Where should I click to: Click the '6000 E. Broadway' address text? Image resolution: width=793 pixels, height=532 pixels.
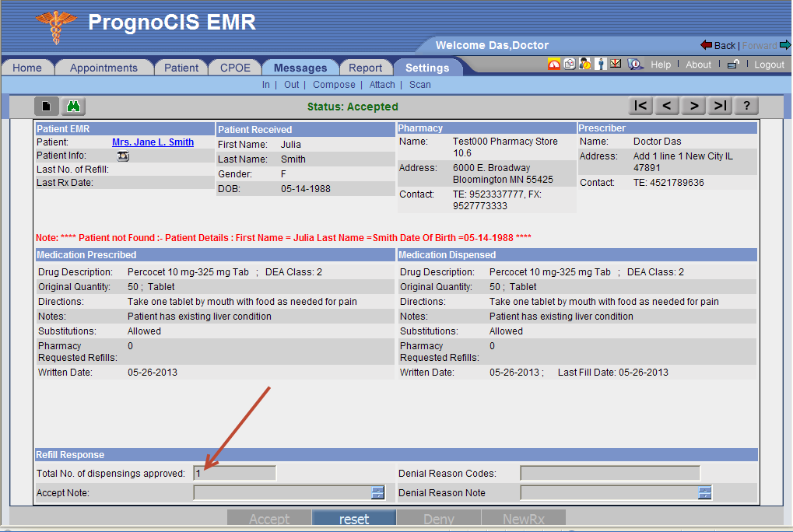coord(491,168)
